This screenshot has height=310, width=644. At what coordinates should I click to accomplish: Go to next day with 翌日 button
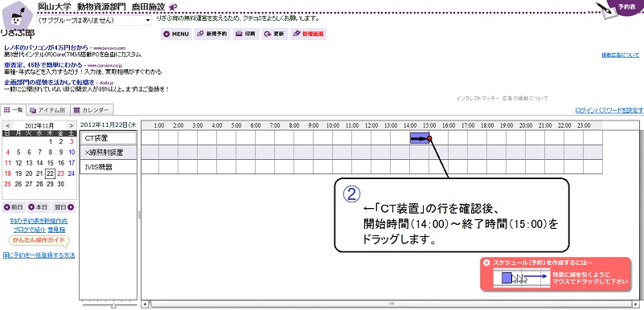[64, 207]
